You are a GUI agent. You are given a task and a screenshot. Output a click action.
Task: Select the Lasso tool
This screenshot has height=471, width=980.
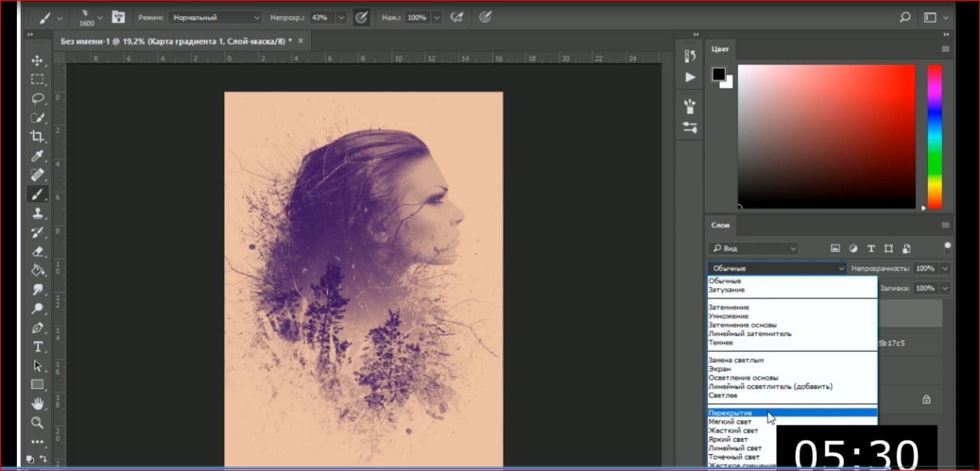(x=37, y=99)
